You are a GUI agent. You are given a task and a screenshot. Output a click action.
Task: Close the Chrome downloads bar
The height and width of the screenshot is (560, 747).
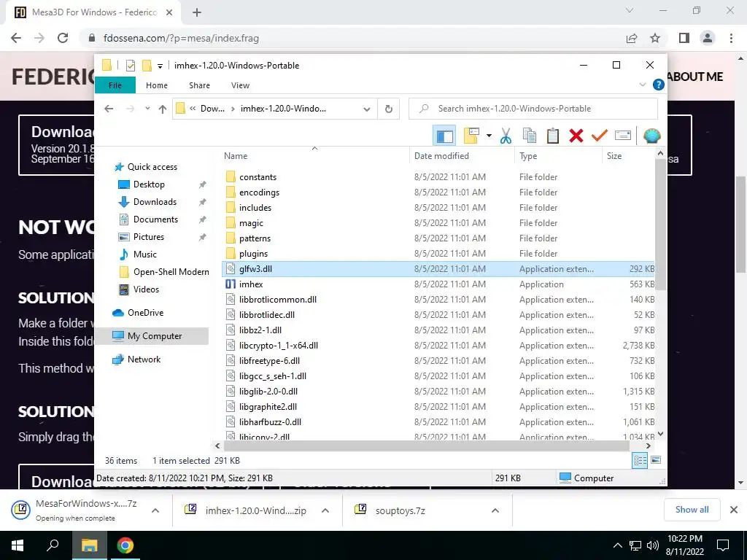(x=734, y=510)
